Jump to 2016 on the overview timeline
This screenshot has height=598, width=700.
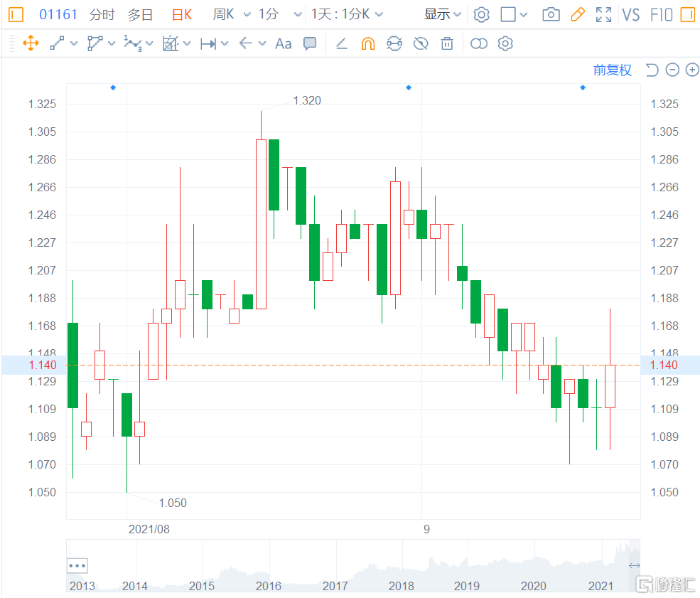pyautogui.click(x=269, y=586)
